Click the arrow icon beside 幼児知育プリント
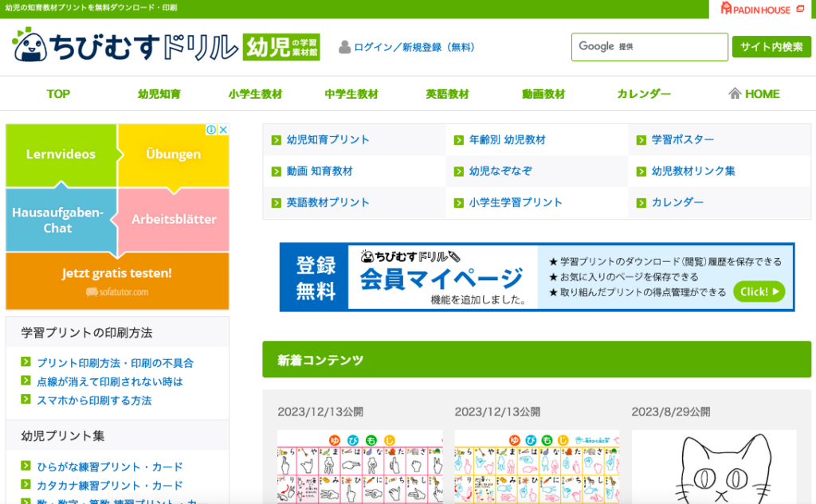Screen dimensions: 816x504 click(277, 140)
